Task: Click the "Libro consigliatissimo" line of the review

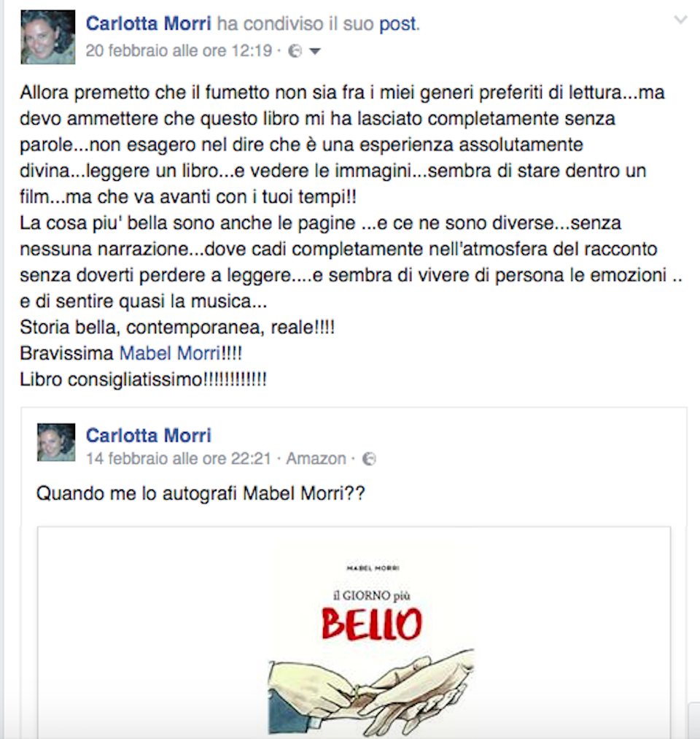Action: coord(143,379)
